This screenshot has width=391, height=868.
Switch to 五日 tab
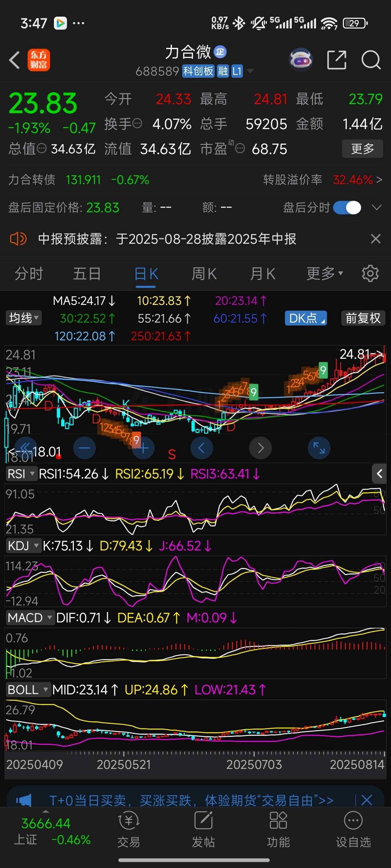[x=87, y=273]
